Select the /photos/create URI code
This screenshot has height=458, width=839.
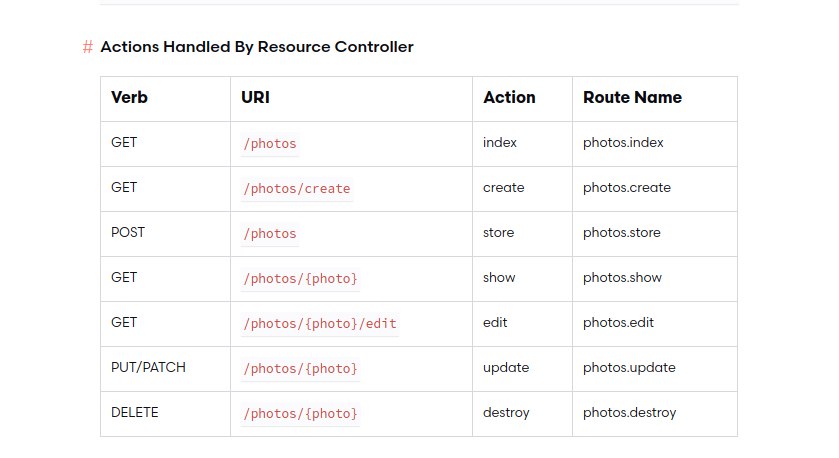click(296, 189)
